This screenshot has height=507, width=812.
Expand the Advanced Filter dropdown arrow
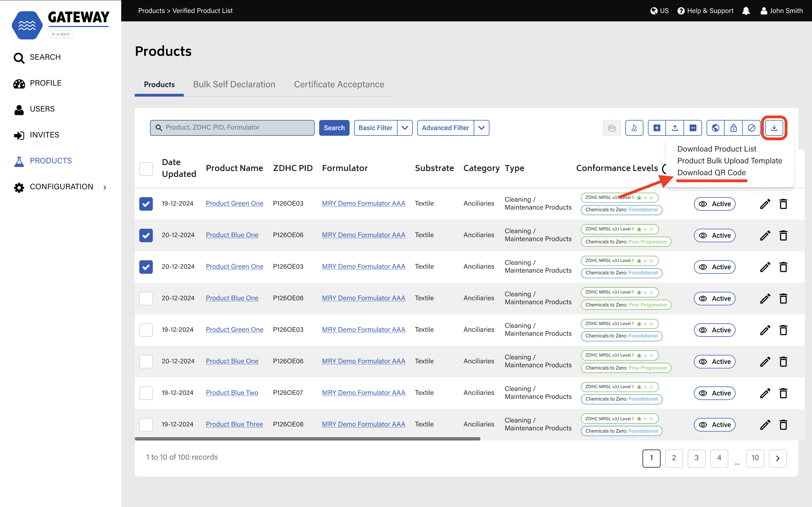pos(481,128)
